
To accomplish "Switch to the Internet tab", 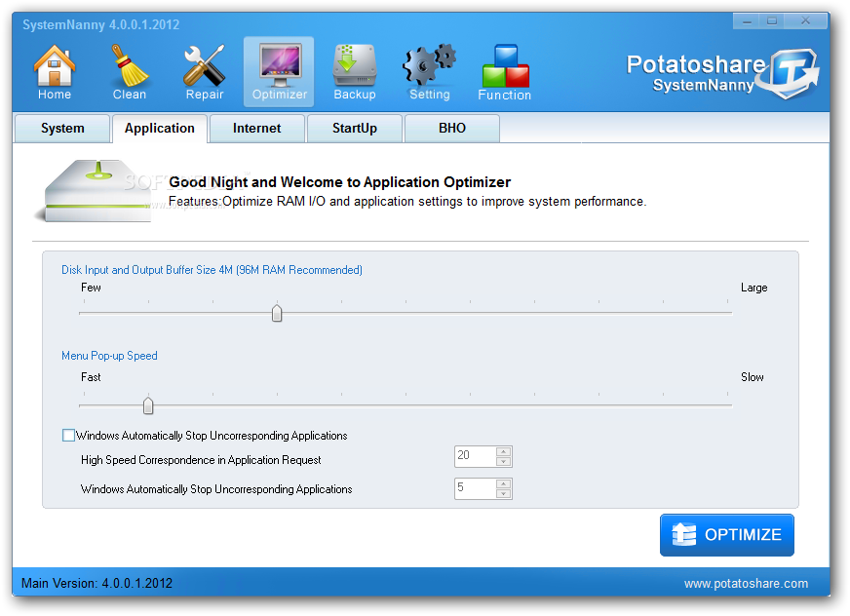I will pyautogui.click(x=257, y=129).
